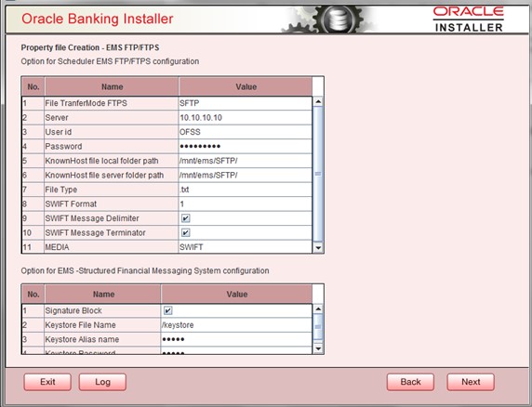Select the 'File Type' name cell
532x407 pixels.
[112, 190]
